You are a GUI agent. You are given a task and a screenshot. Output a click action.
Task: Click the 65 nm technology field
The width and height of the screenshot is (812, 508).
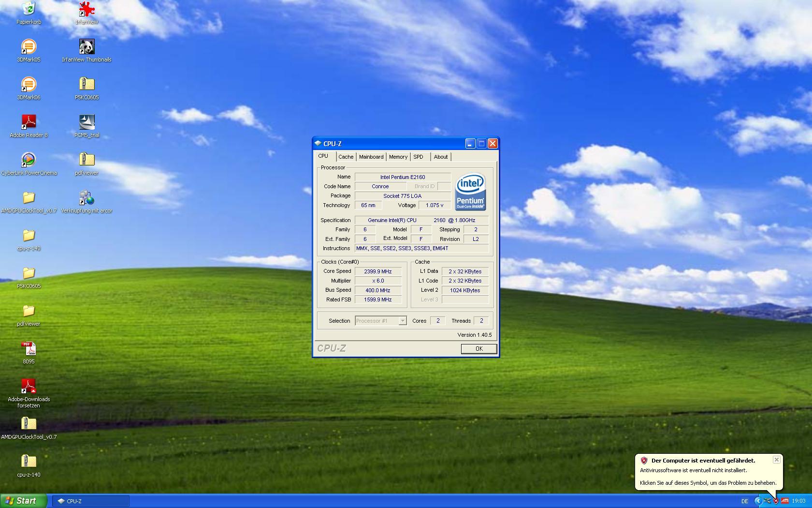[368, 205]
